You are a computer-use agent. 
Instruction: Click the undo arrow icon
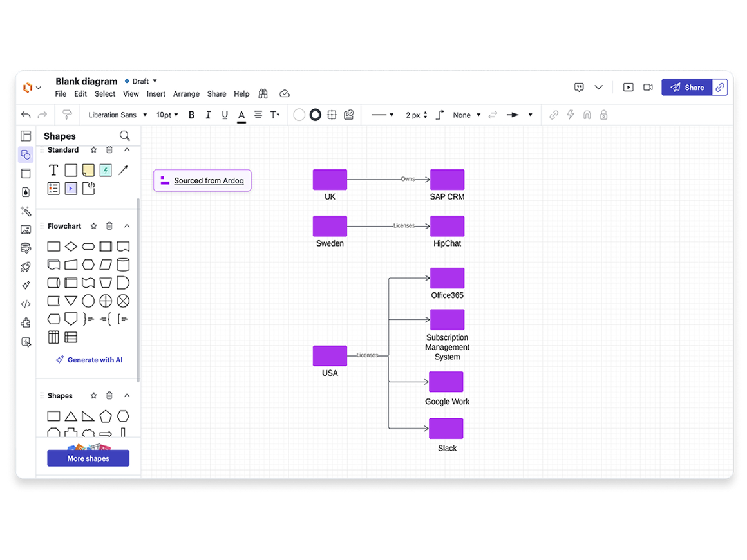click(x=26, y=115)
